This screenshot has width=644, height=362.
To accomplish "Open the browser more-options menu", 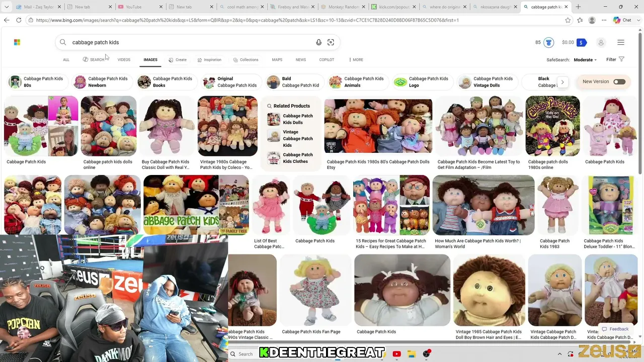I will [604, 20].
